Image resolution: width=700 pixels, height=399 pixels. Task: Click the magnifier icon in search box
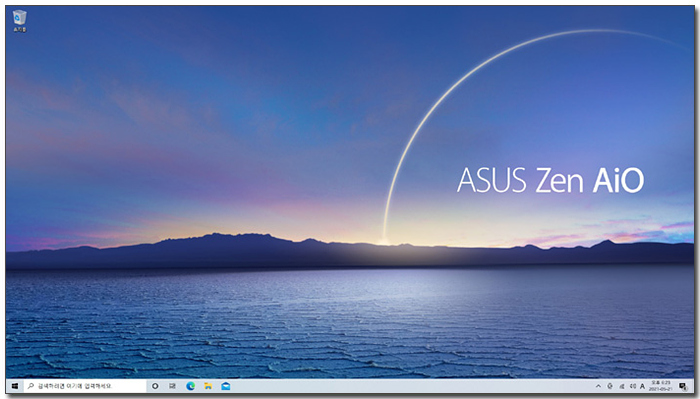(31, 386)
